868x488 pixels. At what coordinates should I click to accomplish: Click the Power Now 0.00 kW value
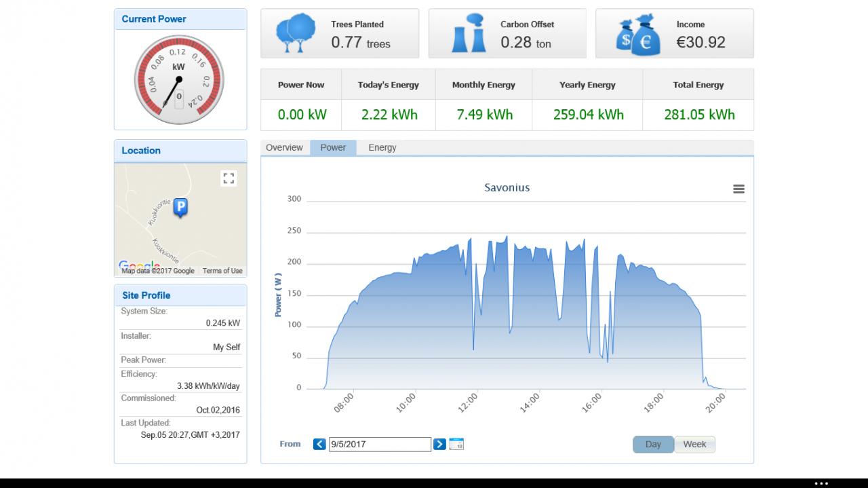tap(302, 115)
